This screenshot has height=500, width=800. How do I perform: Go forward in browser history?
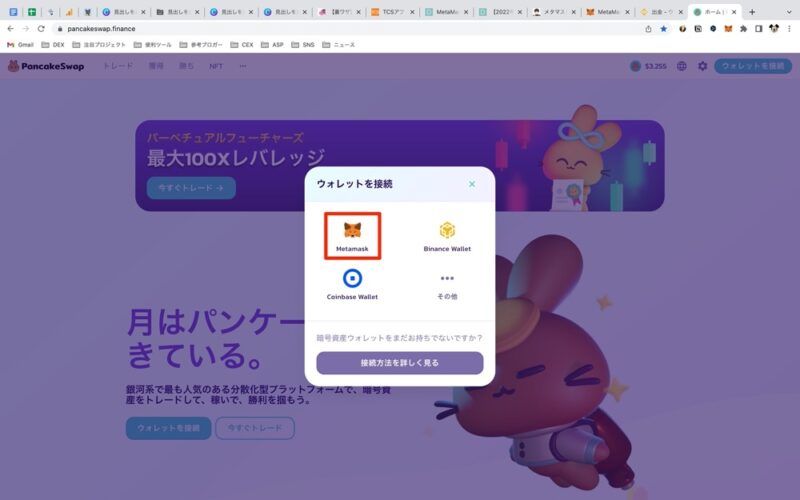26,29
